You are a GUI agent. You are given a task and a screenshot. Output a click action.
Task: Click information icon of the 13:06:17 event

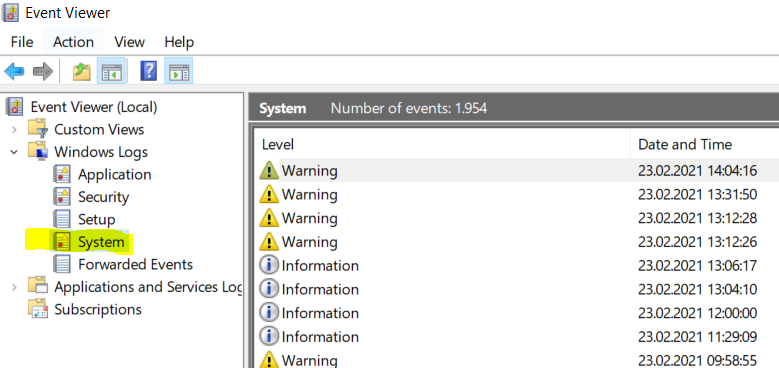tap(269, 266)
